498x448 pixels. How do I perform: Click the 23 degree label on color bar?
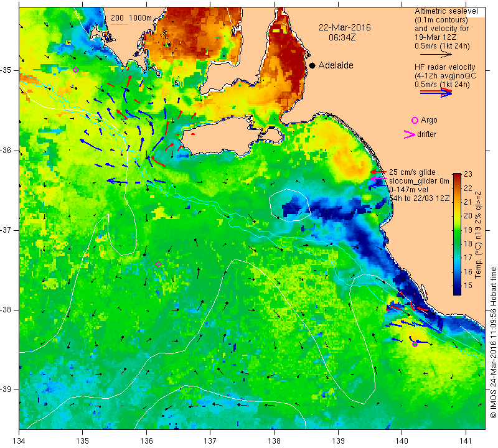pos(468,174)
